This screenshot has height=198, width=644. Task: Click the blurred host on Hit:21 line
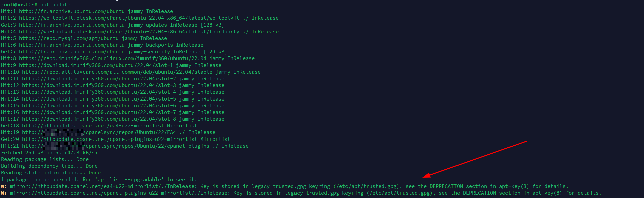click(63, 146)
